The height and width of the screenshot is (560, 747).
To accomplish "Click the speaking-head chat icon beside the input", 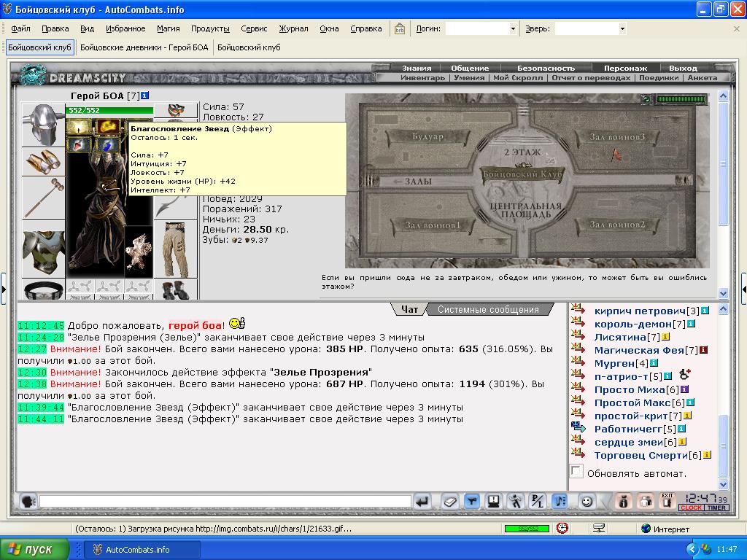I will 28,502.
